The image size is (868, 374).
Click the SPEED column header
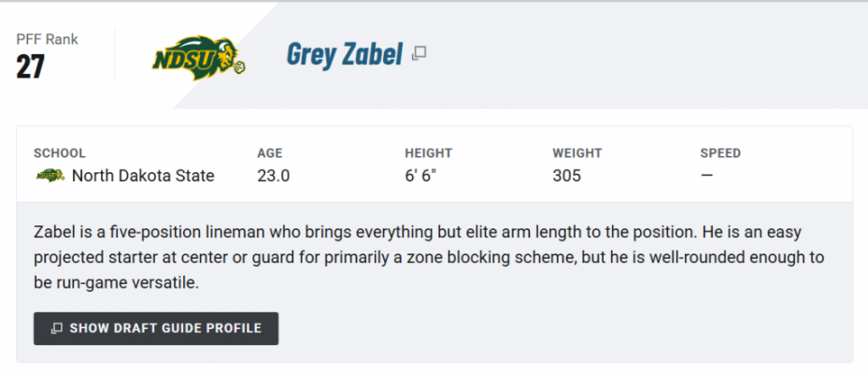click(x=720, y=153)
